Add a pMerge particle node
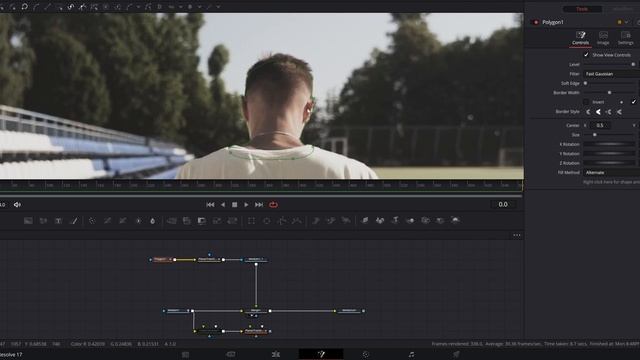 pyautogui.click(x=331, y=221)
